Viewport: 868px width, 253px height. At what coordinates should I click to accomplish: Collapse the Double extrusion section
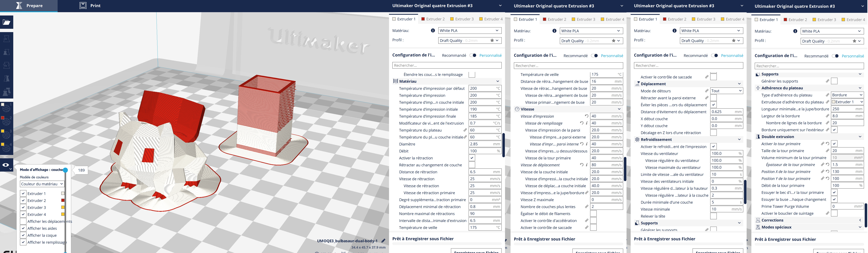(x=860, y=137)
